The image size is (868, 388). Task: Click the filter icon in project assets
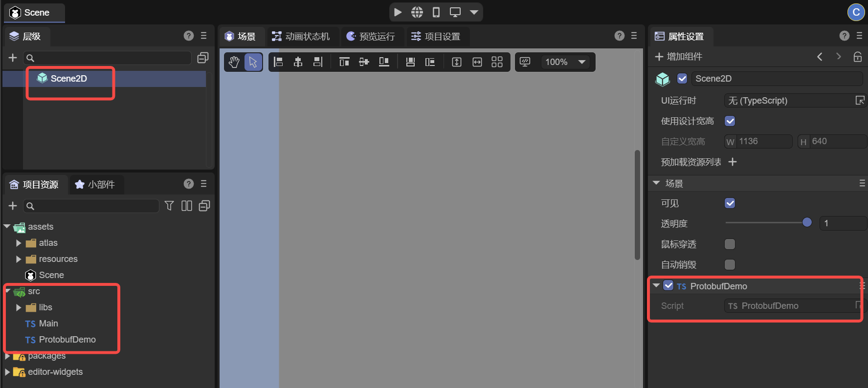tap(169, 206)
